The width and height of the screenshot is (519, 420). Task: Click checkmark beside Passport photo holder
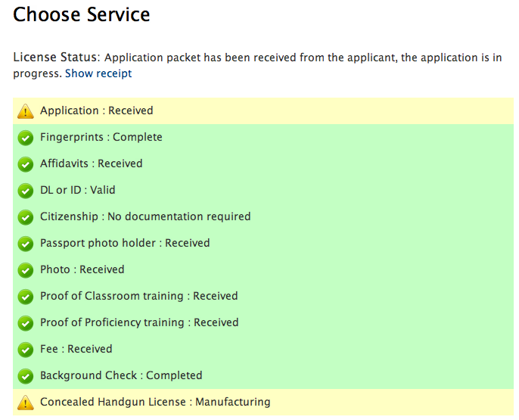click(x=26, y=244)
